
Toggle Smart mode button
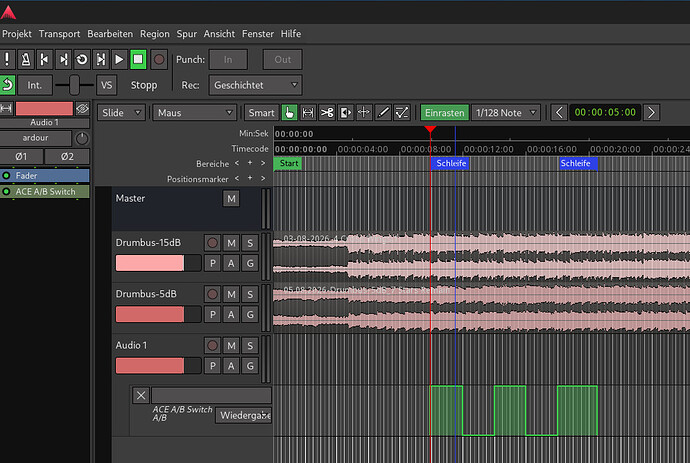pos(261,113)
